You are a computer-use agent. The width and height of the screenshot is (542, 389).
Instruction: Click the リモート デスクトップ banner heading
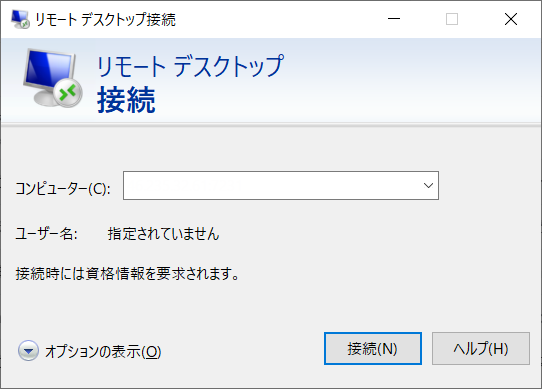190,65
